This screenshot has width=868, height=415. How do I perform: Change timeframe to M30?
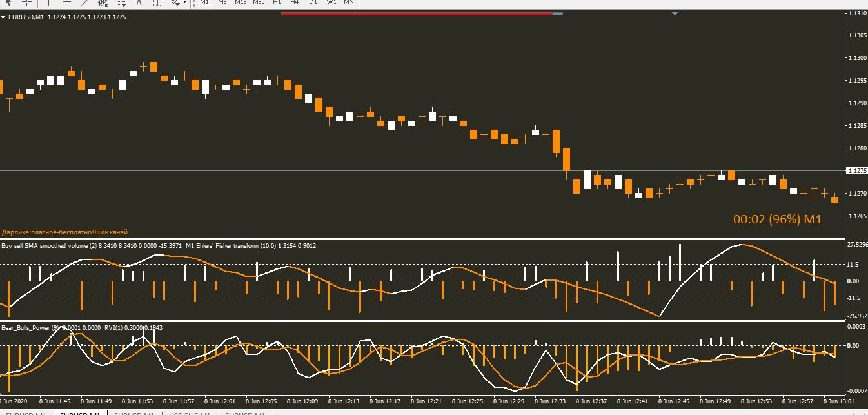pyautogui.click(x=259, y=2)
